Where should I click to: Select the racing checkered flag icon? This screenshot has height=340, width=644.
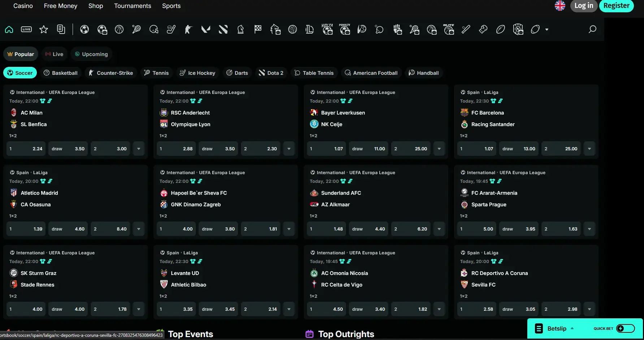click(x=258, y=29)
